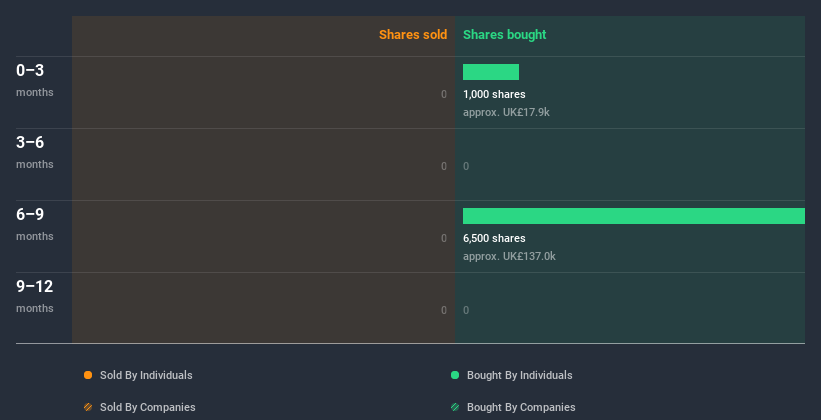Click the approx. UK£17.9k value
The image size is (821, 420).
pos(506,112)
